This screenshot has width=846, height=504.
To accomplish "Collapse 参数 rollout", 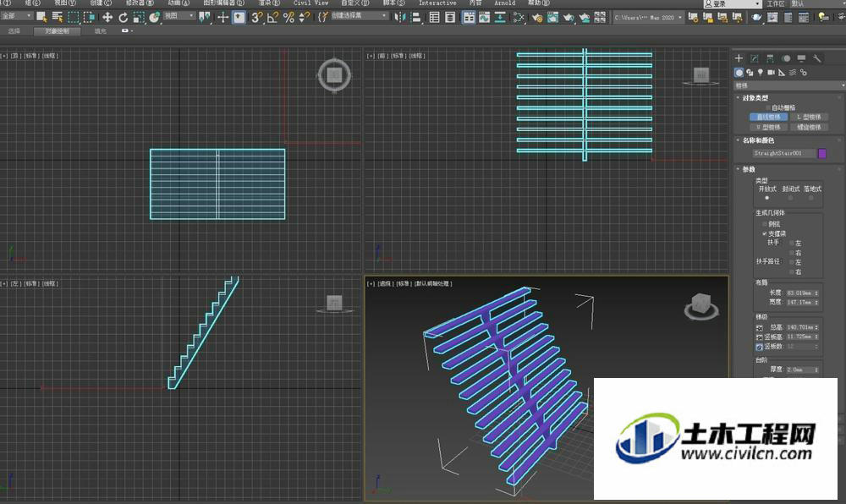I will point(749,169).
